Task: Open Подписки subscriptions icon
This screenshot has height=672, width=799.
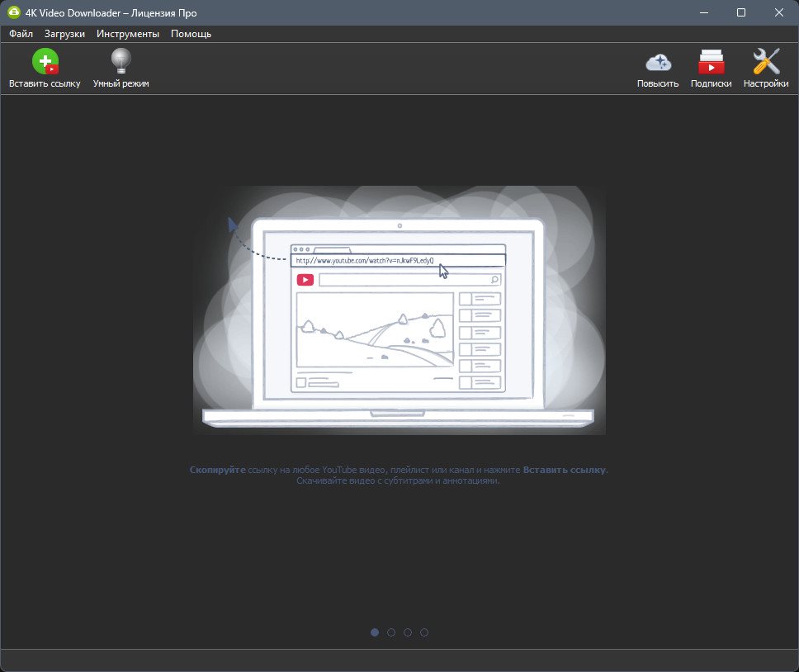Action: coord(711,62)
